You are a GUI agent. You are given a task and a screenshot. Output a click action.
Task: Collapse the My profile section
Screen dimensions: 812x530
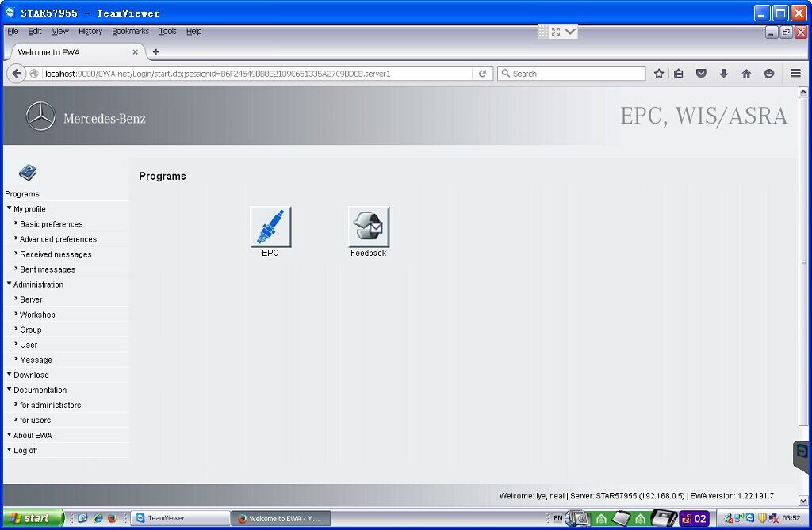tap(29, 208)
